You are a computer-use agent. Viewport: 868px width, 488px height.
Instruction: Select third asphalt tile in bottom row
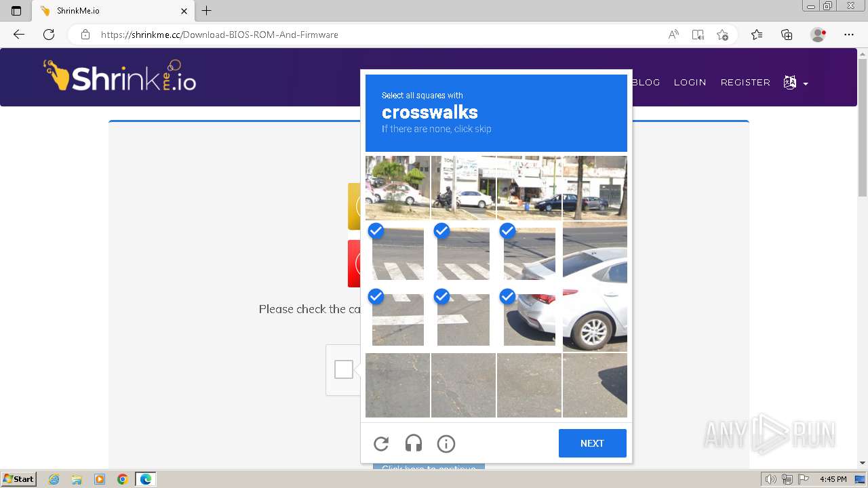(x=529, y=385)
